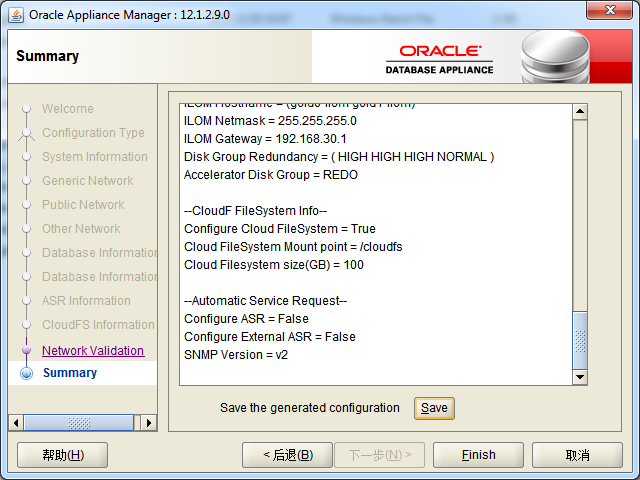Click the 'ILOM Gateway = 192.168.30.1' line
Viewport: 640px width, 480px height.
265,139
